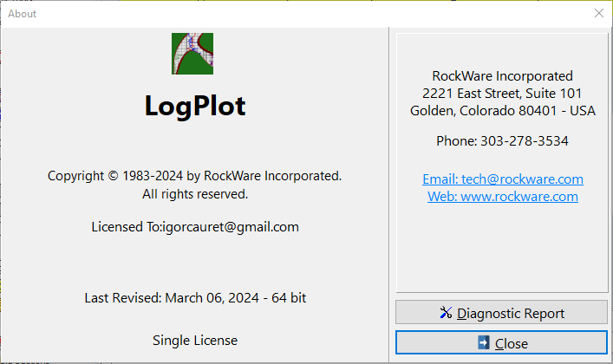Click the copyright 1983-2024 notice text
This screenshot has width=613, height=364.
pos(195,176)
